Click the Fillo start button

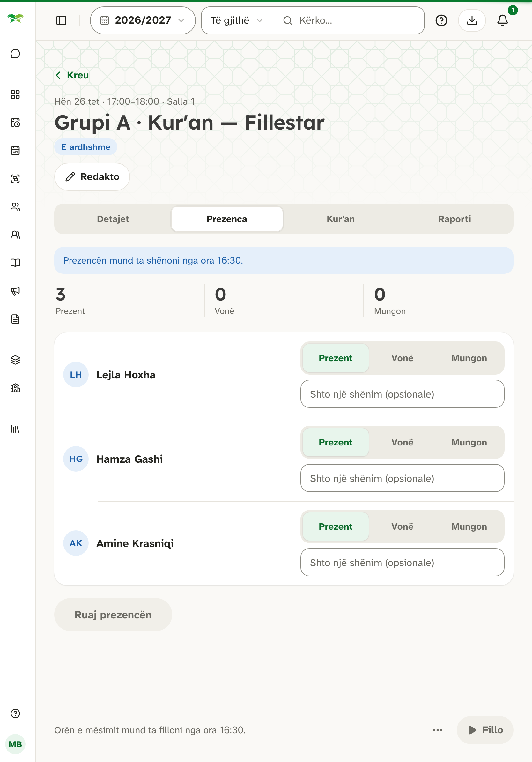tap(485, 730)
